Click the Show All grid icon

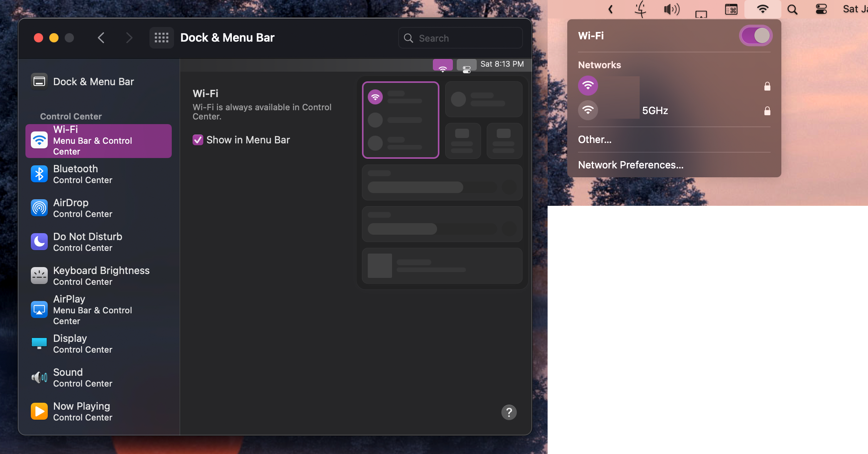[x=161, y=38]
